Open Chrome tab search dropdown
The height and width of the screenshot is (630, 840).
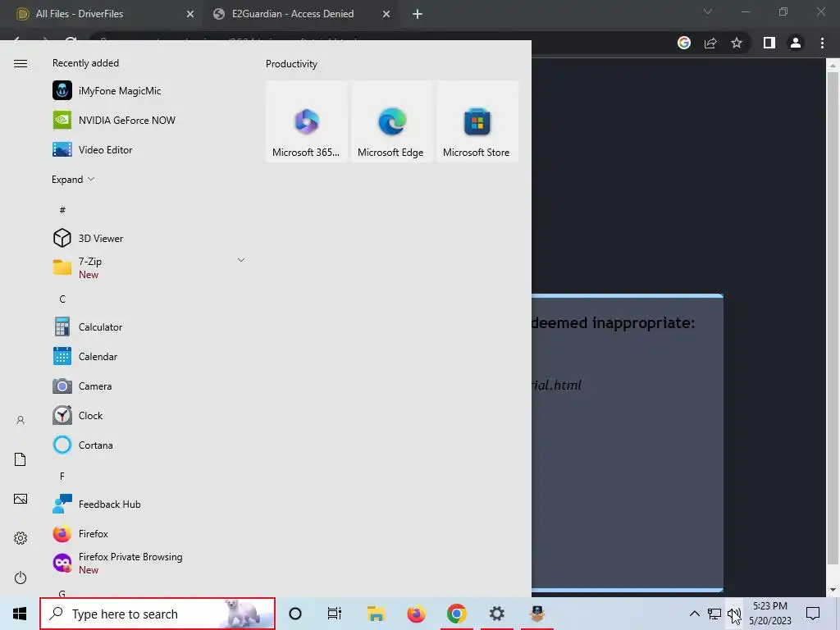point(708,11)
